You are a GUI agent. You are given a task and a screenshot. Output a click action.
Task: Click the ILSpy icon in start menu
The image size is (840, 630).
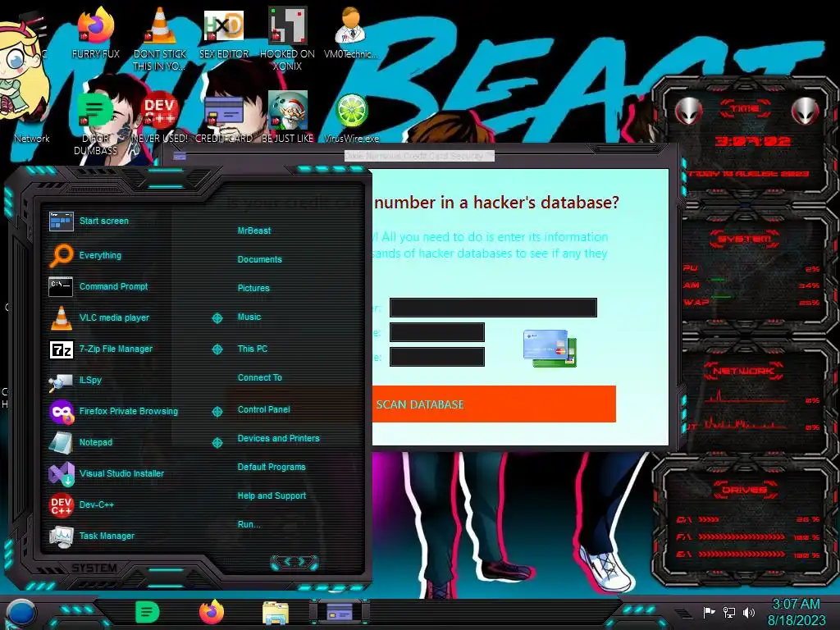[61, 381]
